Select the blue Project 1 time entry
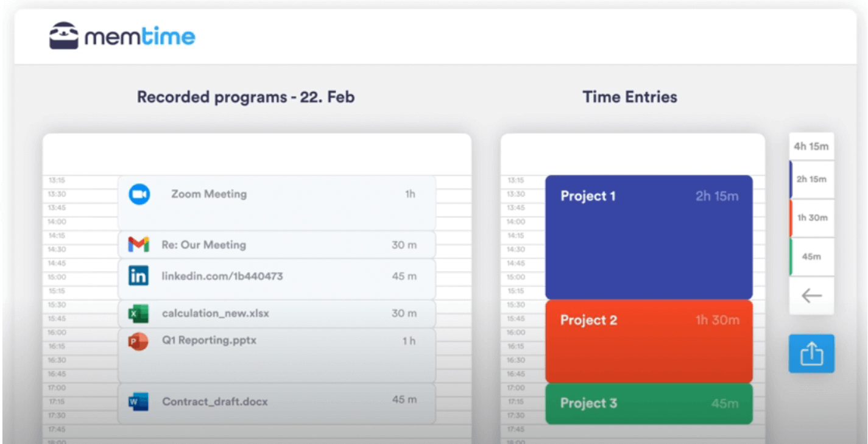868x444 pixels. [x=649, y=238]
